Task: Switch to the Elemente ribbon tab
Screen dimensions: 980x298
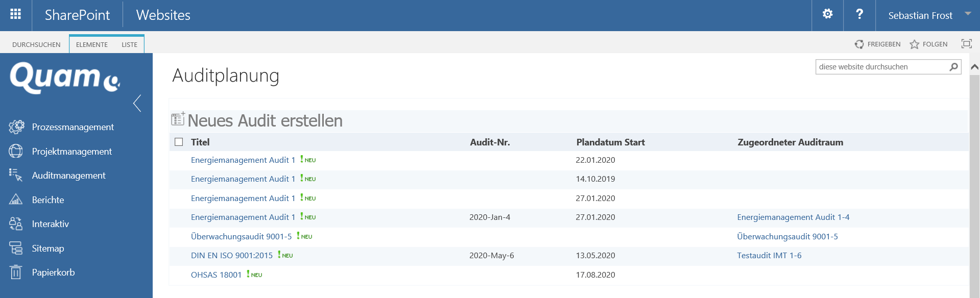Action: coord(92,44)
